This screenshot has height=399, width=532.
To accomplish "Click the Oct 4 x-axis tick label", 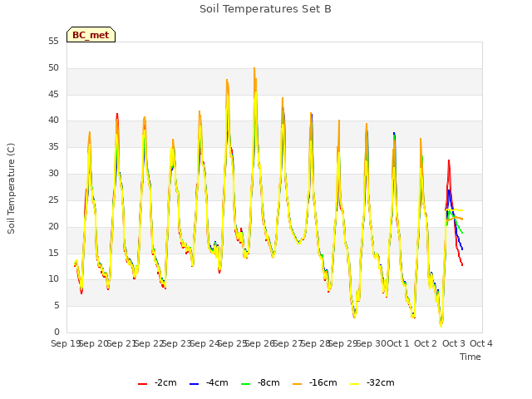I will pos(481,343).
